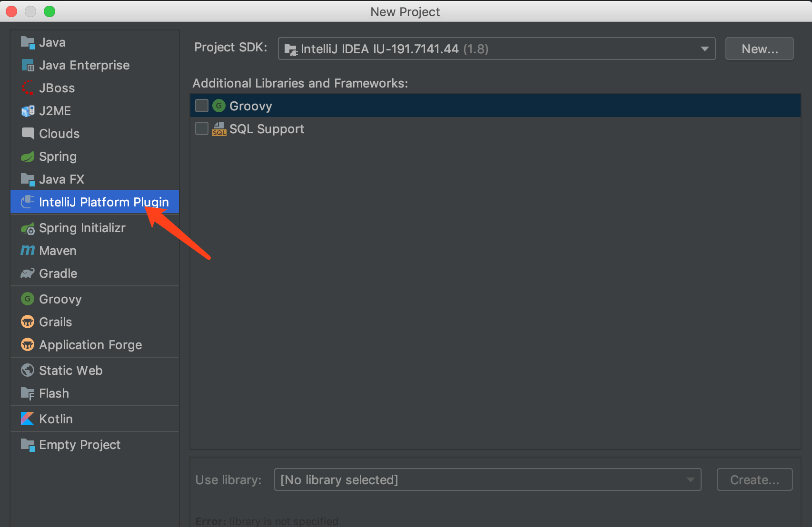Click the Groovy icon in sidebar
The width and height of the screenshot is (812, 527).
28,299
